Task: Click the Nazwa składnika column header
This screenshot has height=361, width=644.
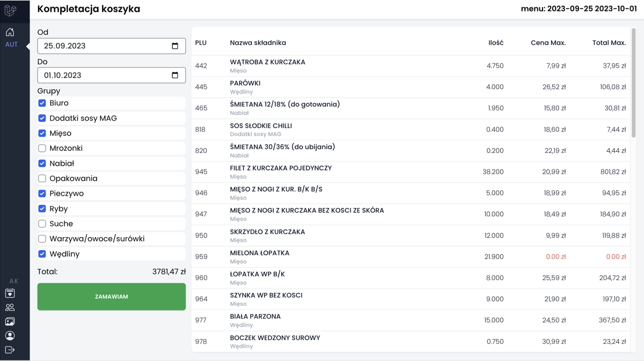Action: pyautogui.click(x=258, y=43)
